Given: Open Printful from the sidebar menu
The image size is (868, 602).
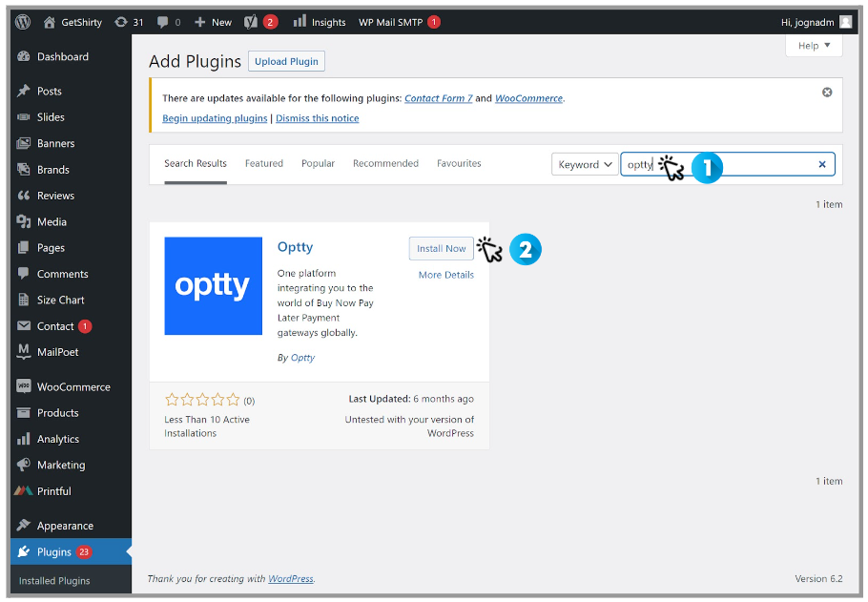Looking at the screenshot, I should point(53,491).
